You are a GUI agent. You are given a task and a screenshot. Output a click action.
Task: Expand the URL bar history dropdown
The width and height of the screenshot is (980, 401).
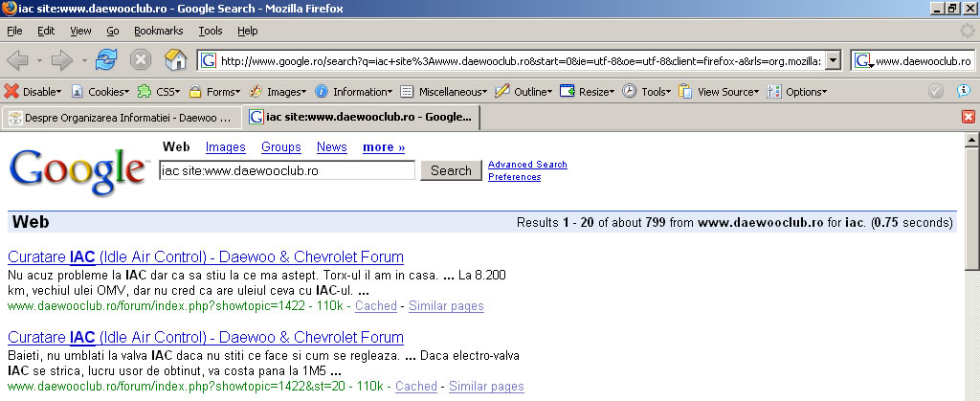834,60
